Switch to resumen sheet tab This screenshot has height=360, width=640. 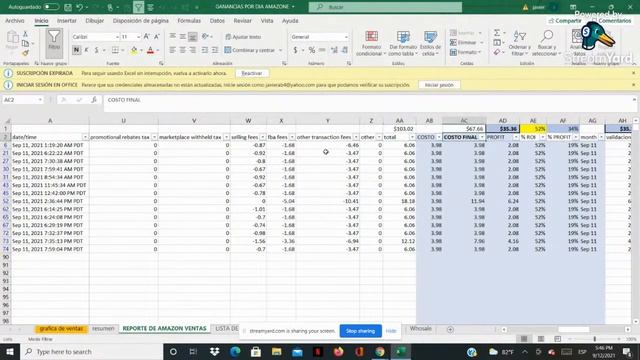(103, 329)
